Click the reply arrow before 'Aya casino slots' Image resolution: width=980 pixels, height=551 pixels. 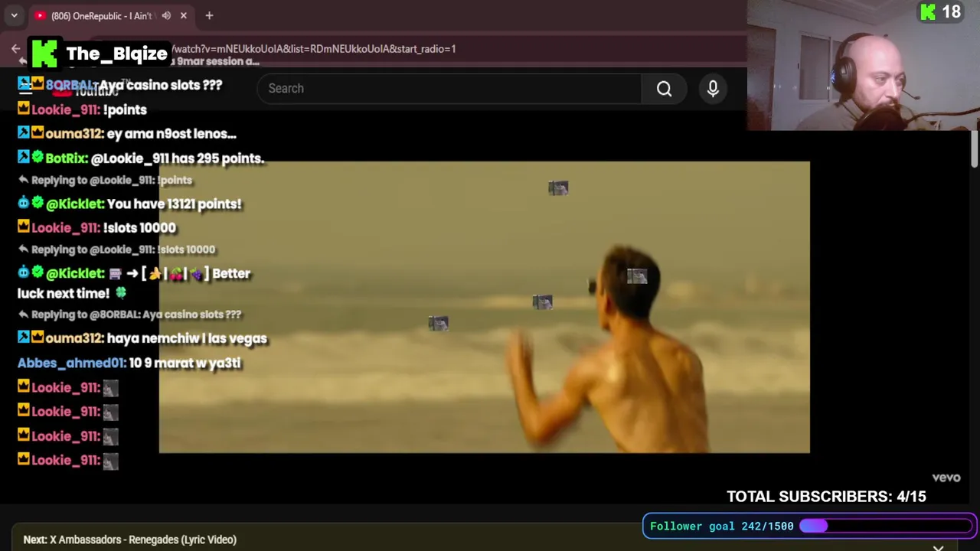23,315
